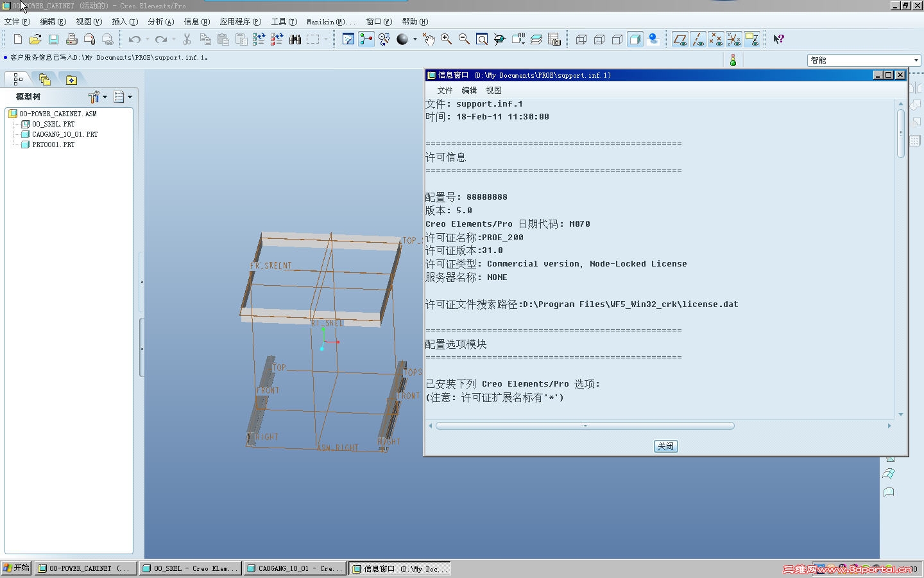Click the Repaint screen icon
The width and height of the screenshot is (924, 578).
[x=348, y=39]
